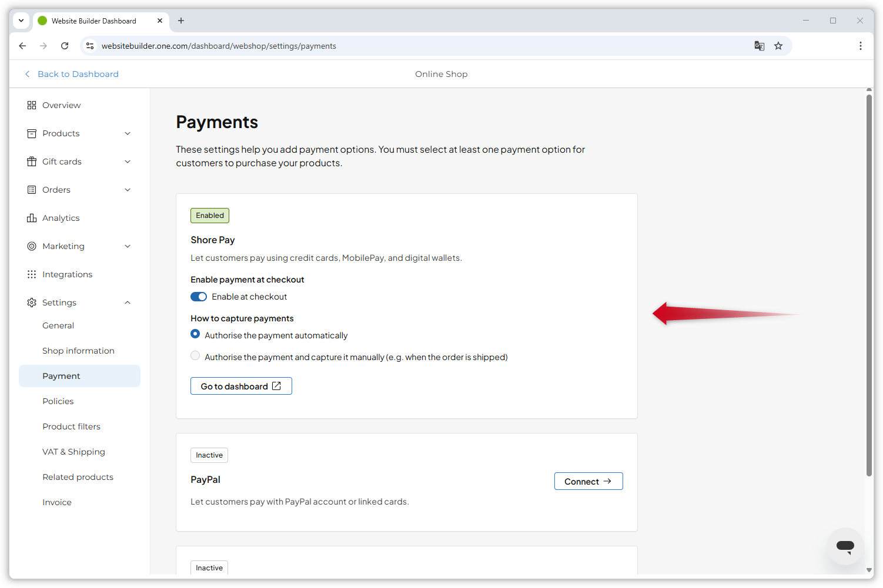Select the Gift cards icon
Screen dimensions: 883x588
click(32, 161)
